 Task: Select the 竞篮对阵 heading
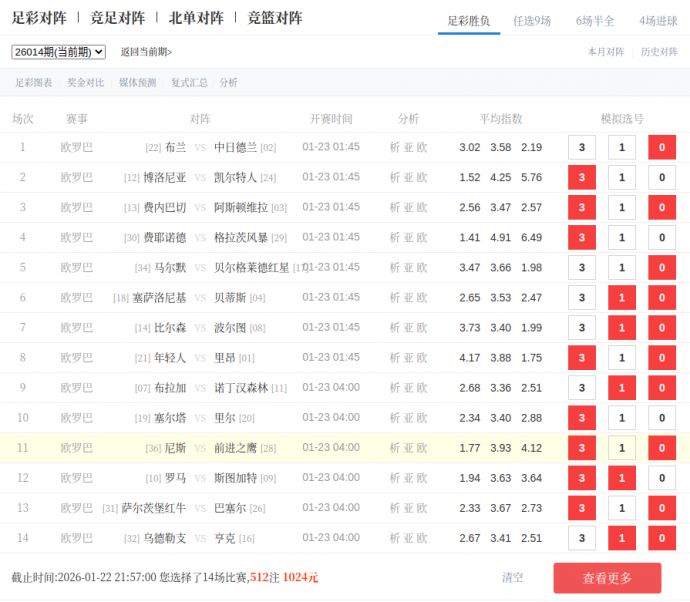(275, 18)
